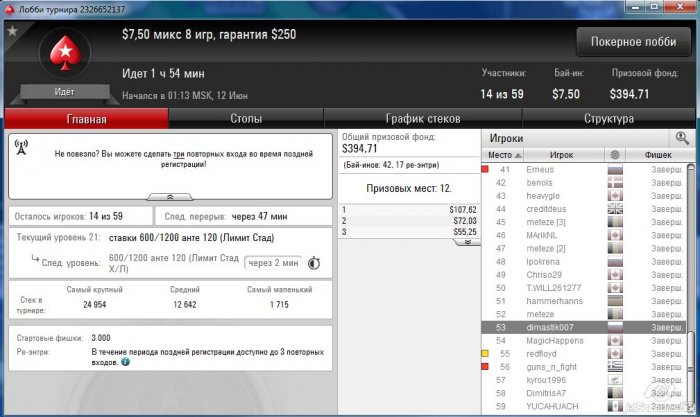Sort players by Место column
This screenshot has width=700, height=417.
click(x=503, y=155)
